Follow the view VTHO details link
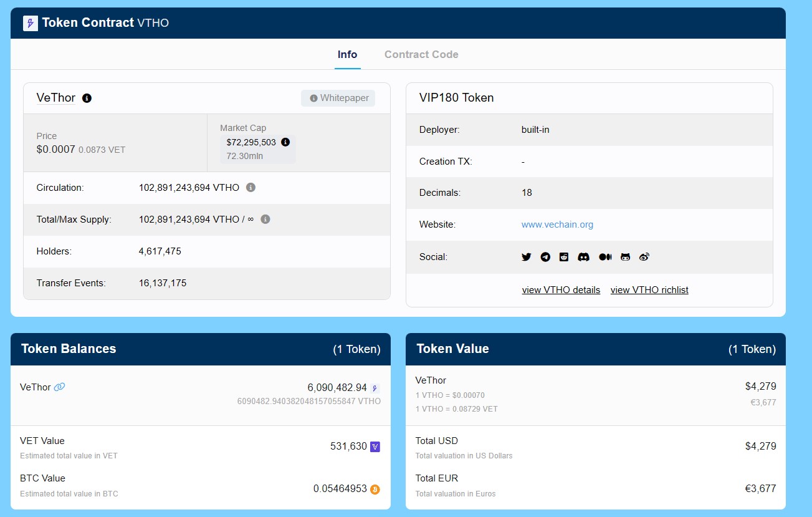The height and width of the screenshot is (517, 812). 561,290
